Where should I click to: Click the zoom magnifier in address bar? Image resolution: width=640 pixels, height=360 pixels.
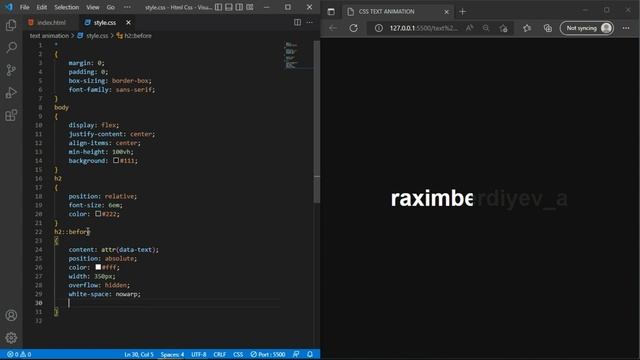(486, 28)
